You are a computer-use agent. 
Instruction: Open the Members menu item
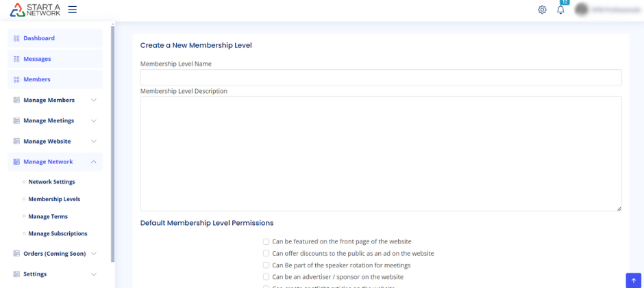[37, 79]
